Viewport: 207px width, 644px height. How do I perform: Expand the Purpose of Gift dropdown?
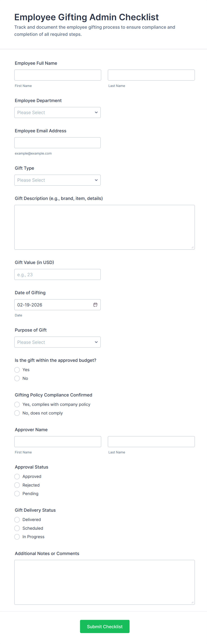[x=57, y=342]
